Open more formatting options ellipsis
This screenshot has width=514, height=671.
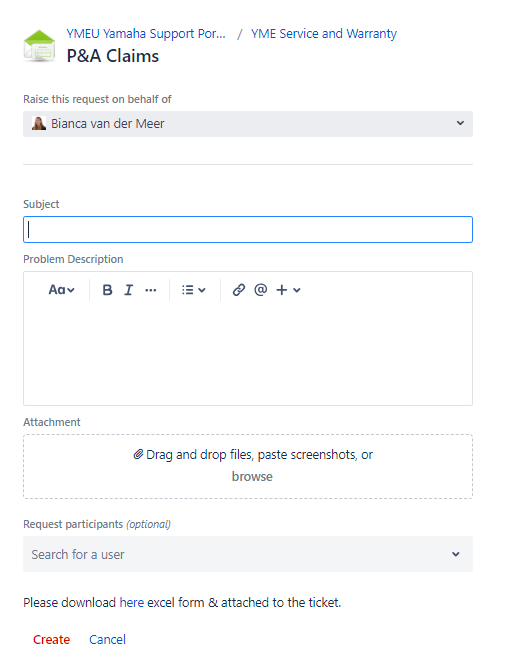(151, 290)
